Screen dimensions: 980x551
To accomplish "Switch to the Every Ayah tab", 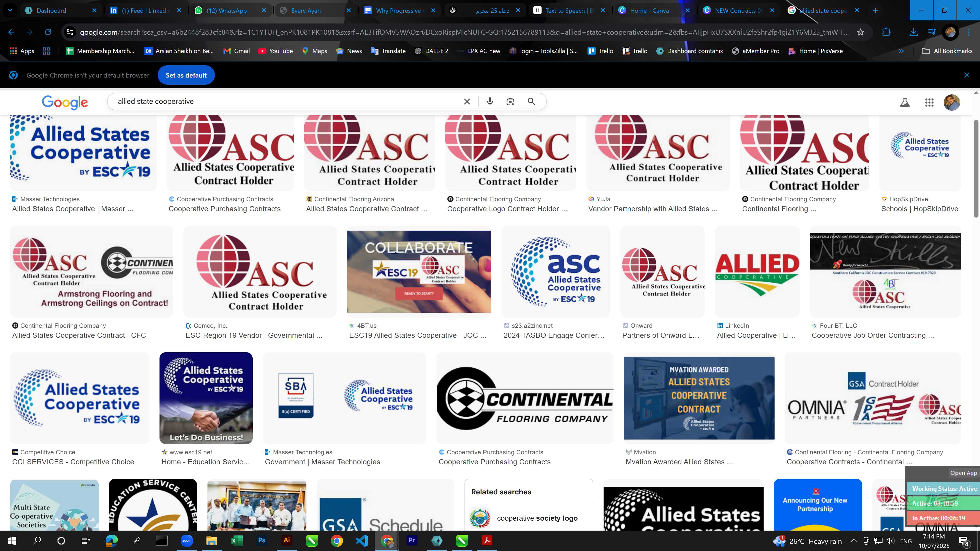I will (315, 10).
